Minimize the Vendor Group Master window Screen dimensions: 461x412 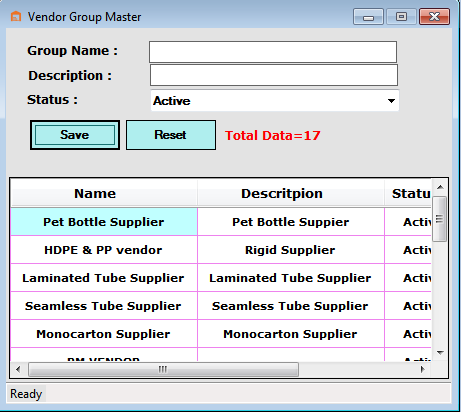[x=368, y=17]
